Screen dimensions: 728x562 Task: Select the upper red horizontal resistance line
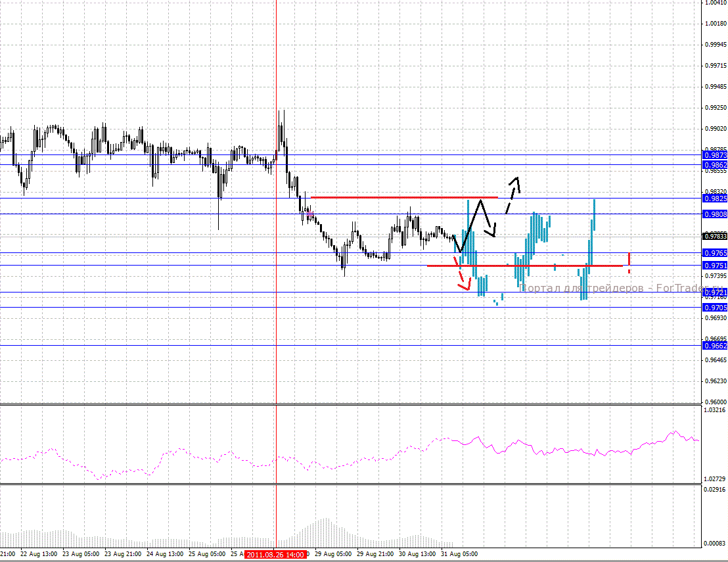[x=403, y=197]
